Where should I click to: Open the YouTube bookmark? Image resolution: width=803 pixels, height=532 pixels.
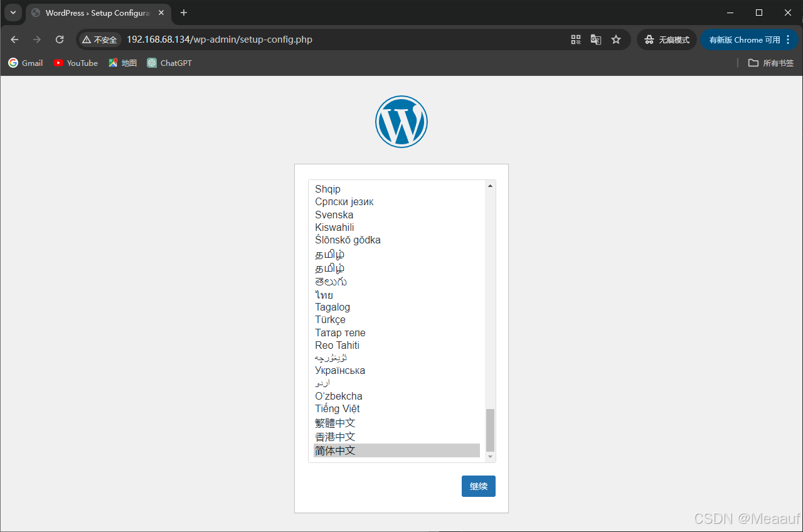76,63
